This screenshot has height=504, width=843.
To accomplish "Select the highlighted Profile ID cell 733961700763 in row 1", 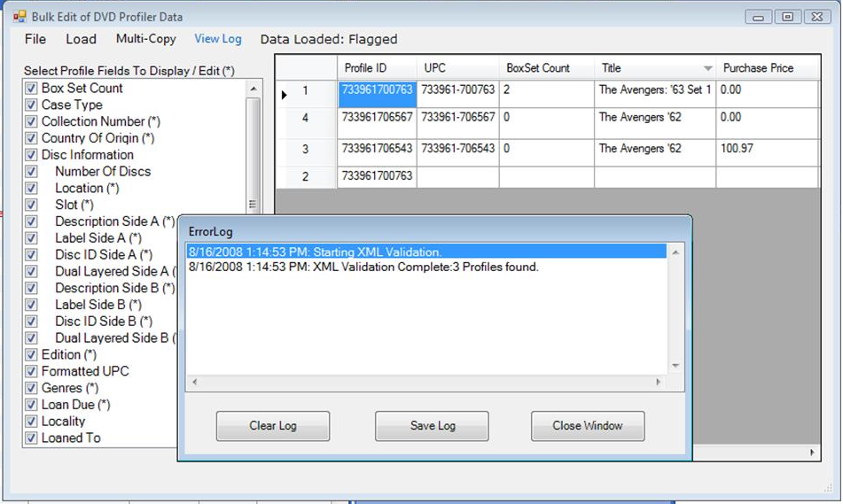I will click(x=377, y=94).
